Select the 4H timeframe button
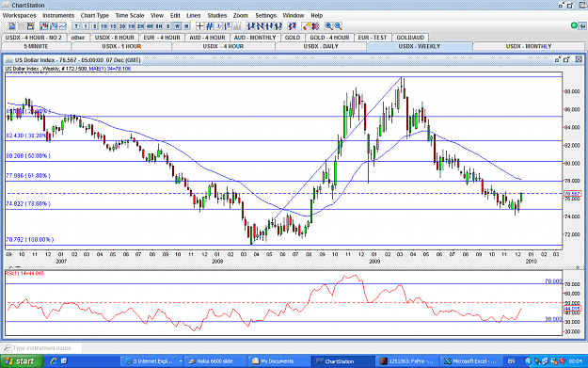 pos(150,26)
